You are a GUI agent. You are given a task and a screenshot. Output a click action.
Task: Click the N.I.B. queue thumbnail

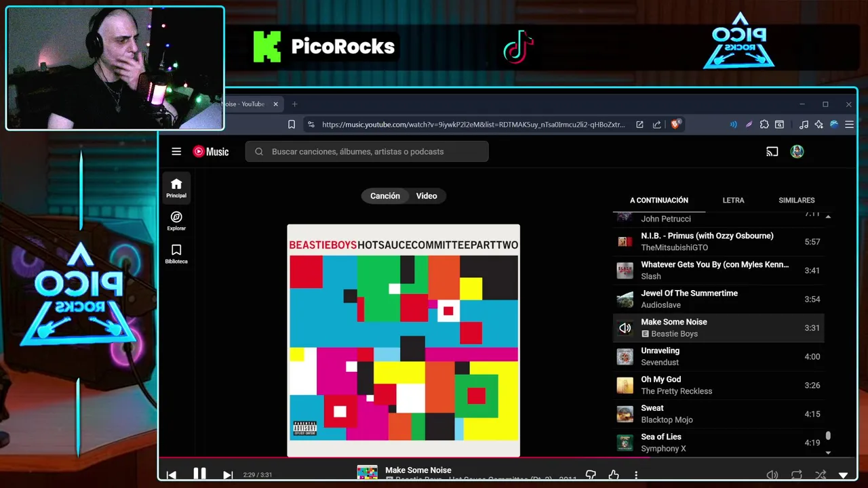coord(625,241)
